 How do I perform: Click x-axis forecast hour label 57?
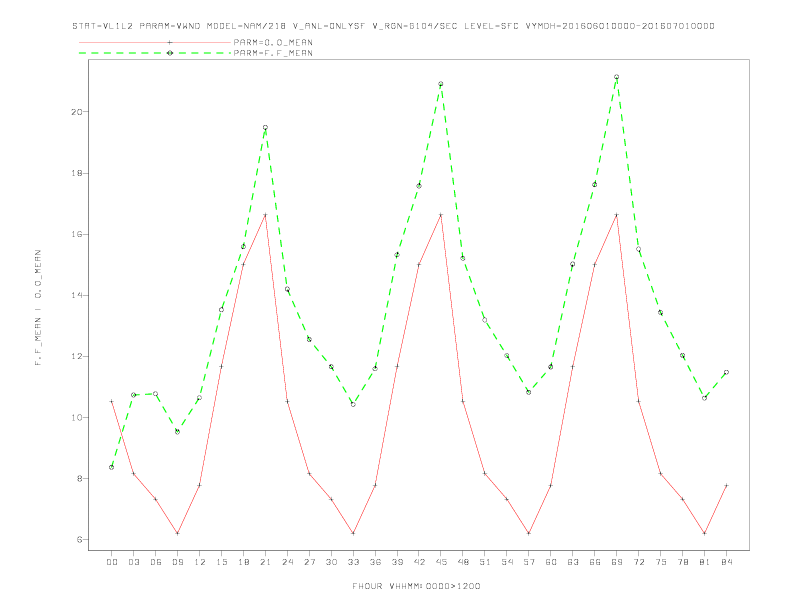tap(529, 562)
